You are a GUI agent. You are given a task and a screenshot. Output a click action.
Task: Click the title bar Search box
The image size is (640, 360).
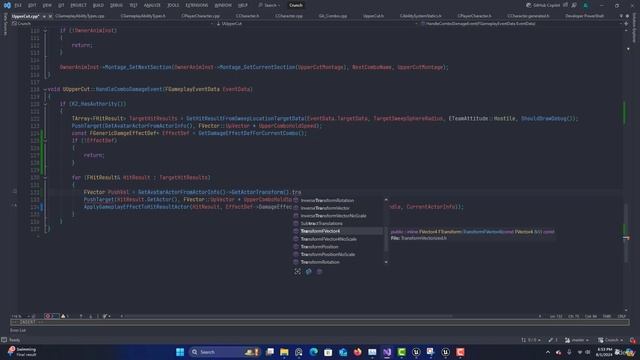(269, 5)
